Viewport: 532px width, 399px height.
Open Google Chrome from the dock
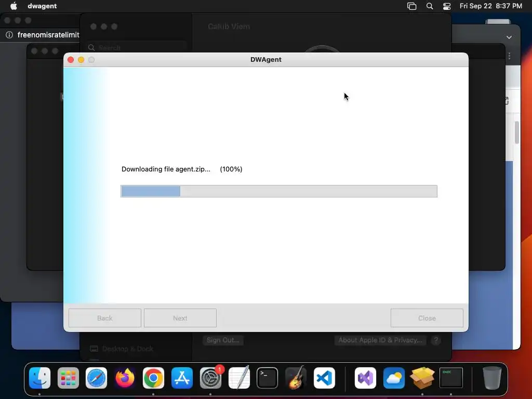tap(153, 378)
